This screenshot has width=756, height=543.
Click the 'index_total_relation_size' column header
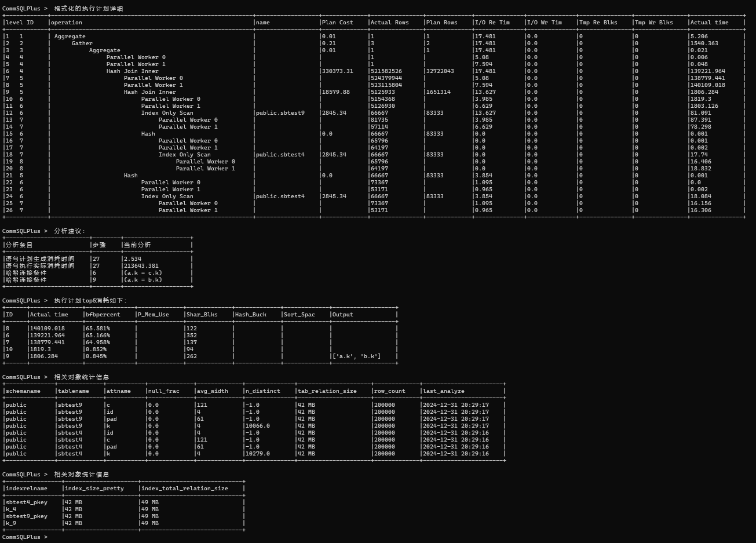[185, 489]
